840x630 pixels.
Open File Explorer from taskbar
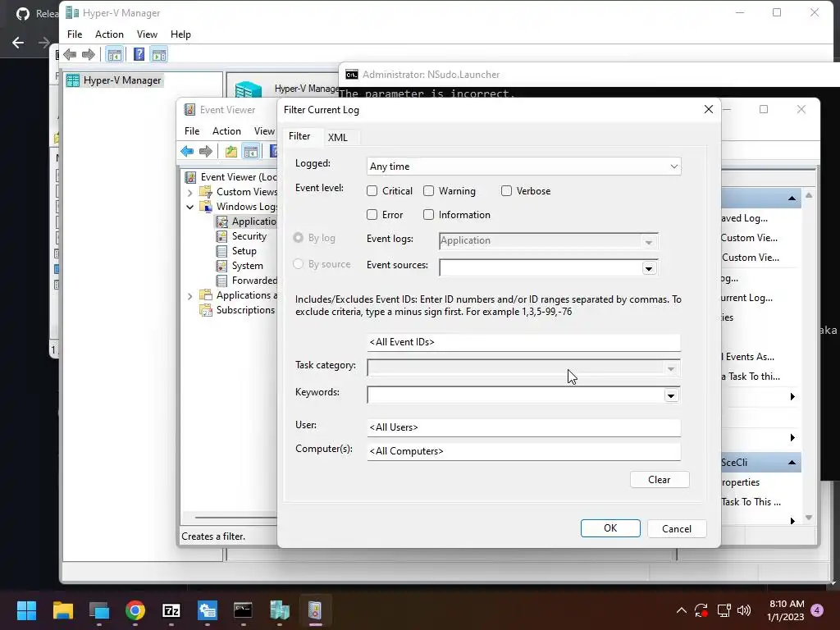coord(62,610)
